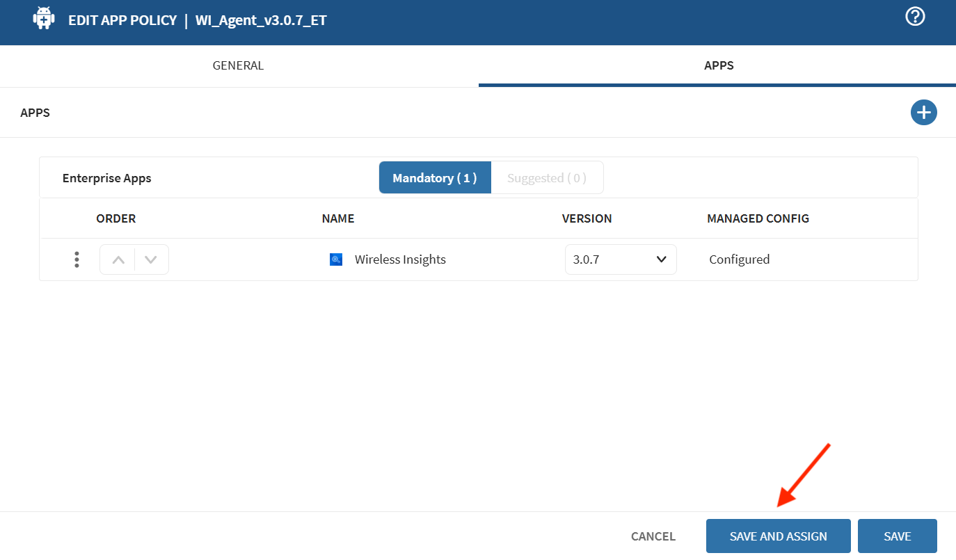This screenshot has height=560, width=956.
Task: Click the Enterprise Apps label
Action: pos(107,178)
